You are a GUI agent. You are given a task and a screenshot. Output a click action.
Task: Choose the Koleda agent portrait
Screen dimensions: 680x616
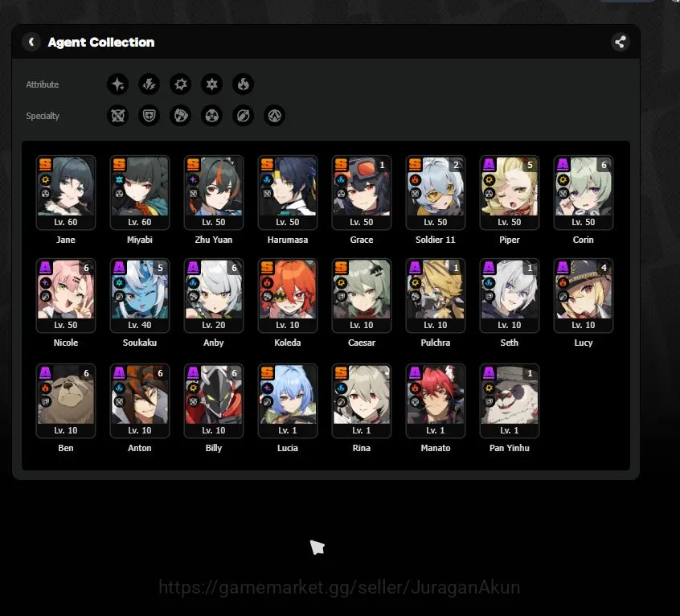point(288,296)
